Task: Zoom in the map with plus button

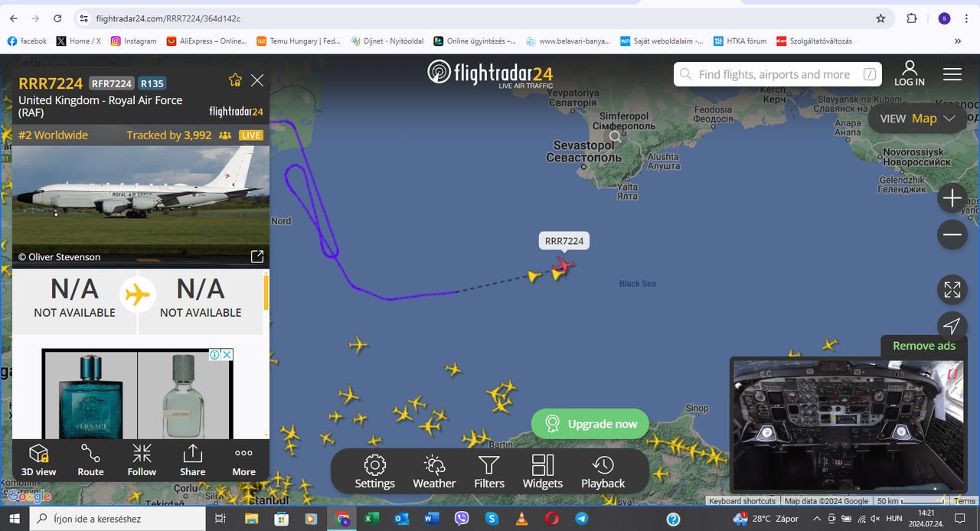Action: point(952,198)
